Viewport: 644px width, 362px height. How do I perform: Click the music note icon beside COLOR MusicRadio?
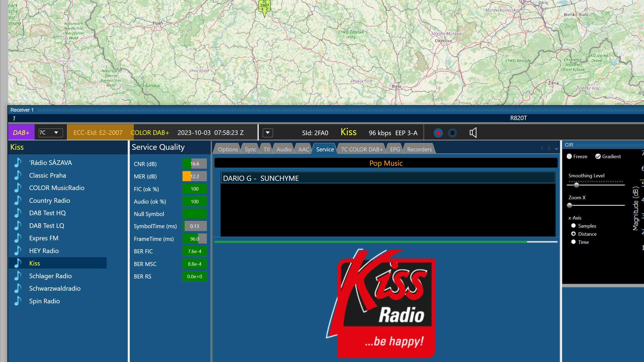pos(18,188)
